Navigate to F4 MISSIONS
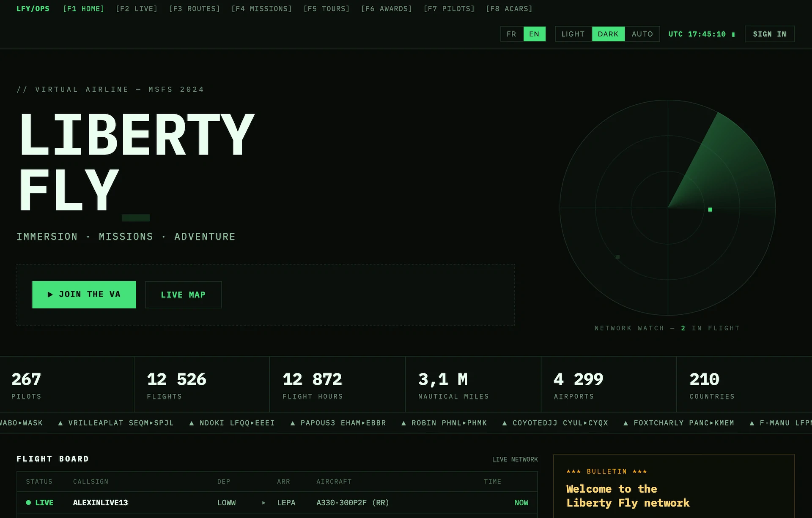Image resolution: width=812 pixels, height=518 pixels. pos(262,8)
